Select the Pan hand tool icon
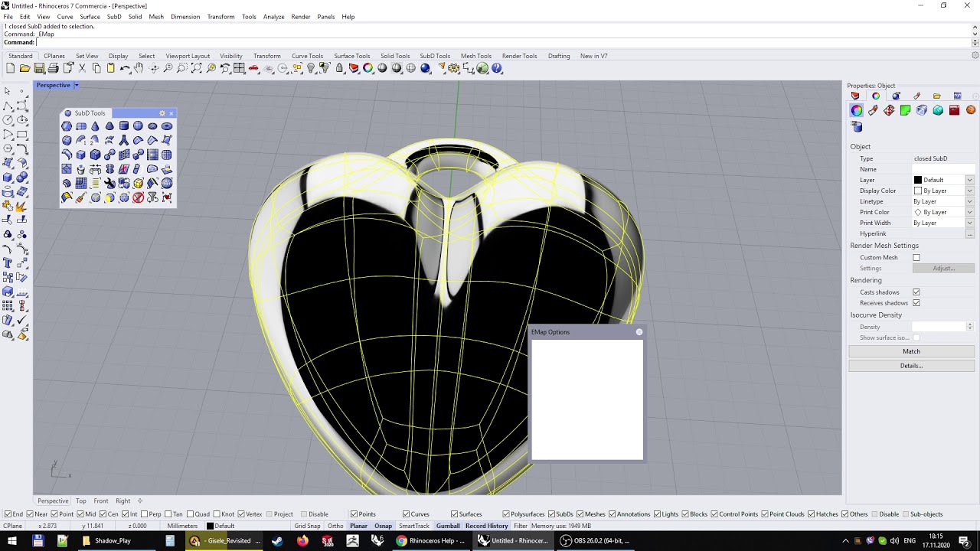This screenshot has width=980, height=551. [139, 68]
